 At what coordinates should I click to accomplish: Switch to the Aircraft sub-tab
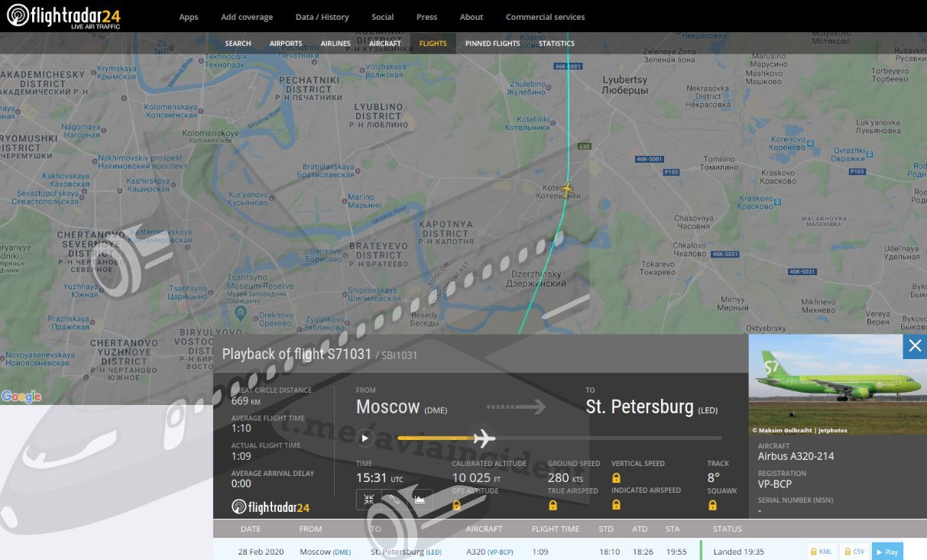pyautogui.click(x=384, y=44)
